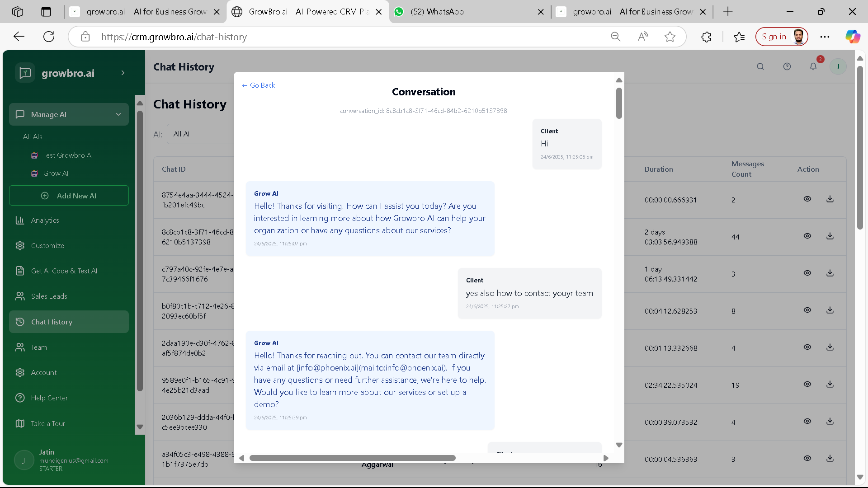Show conversation with 8 messages
Viewport: 868px width, 488px height.
pos(808,310)
